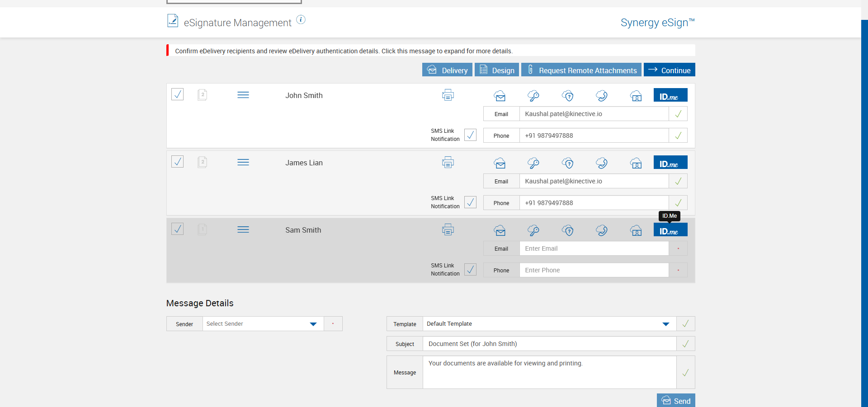Click the ID.me icon for Sam Smith
Viewport: 868px width, 407px height.
pos(670,230)
